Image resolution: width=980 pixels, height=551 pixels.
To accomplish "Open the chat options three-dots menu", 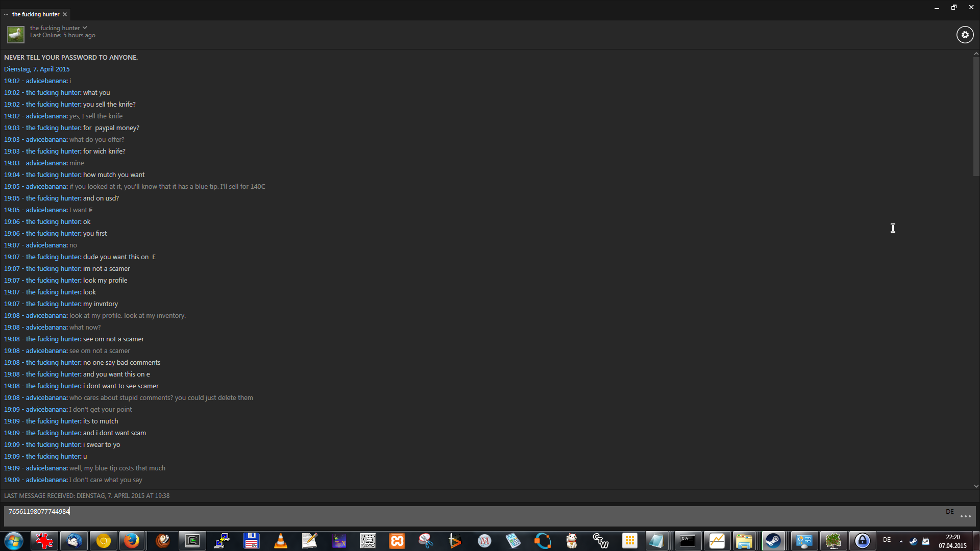I will [x=965, y=516].
